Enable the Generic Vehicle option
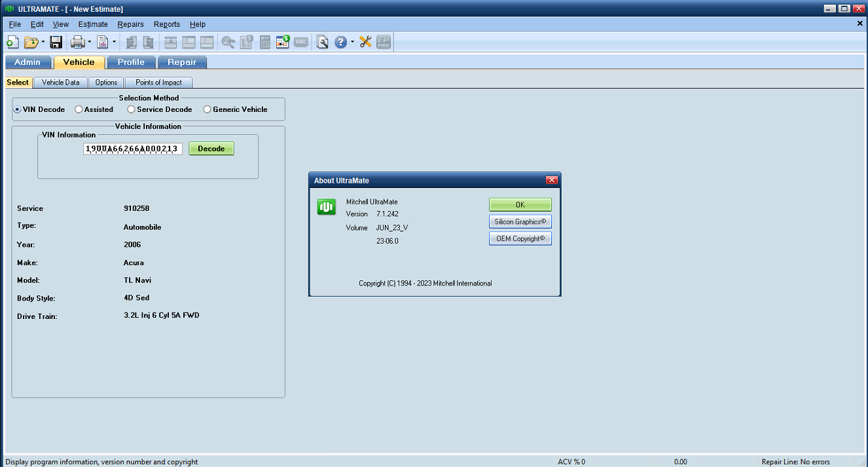Image resolution: width=868 pixels, height=467 pixels. click(207, 109)
